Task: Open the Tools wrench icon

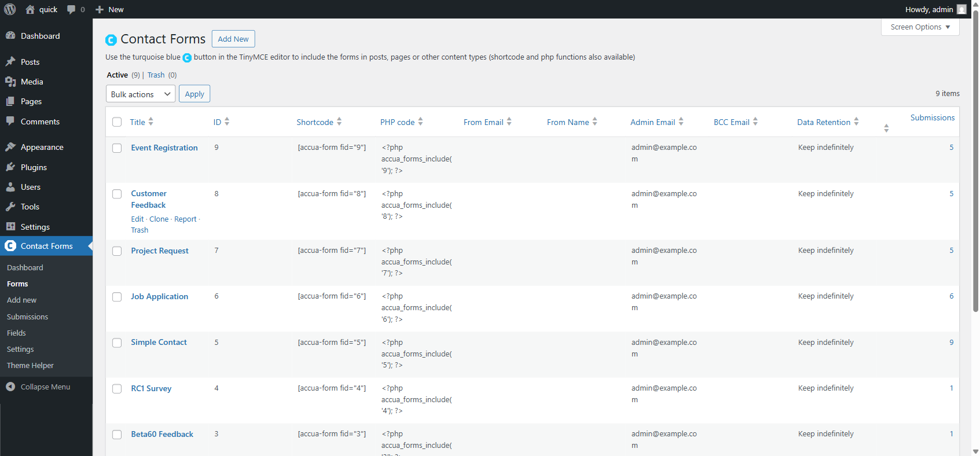Action: point(10,207)
